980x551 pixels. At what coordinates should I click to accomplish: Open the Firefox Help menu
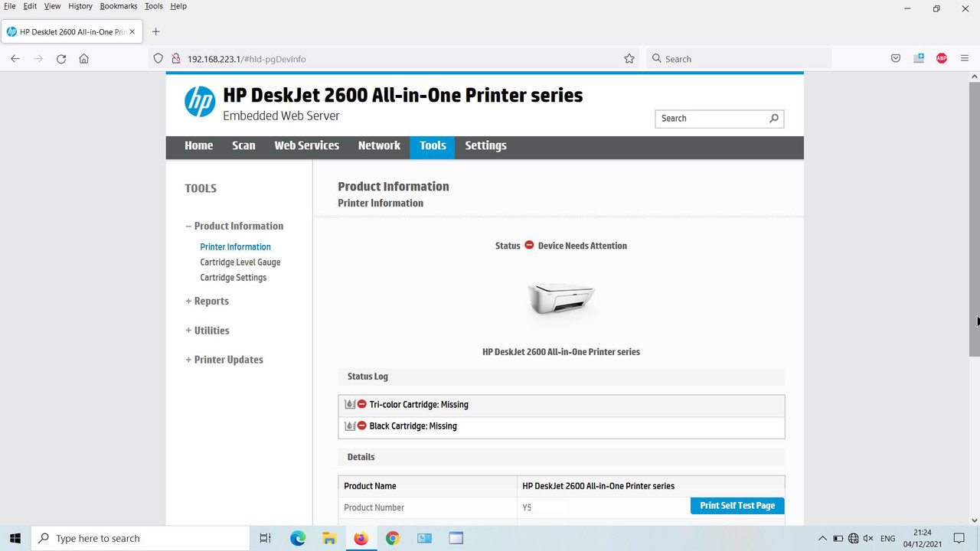click(x=178, y=6)
